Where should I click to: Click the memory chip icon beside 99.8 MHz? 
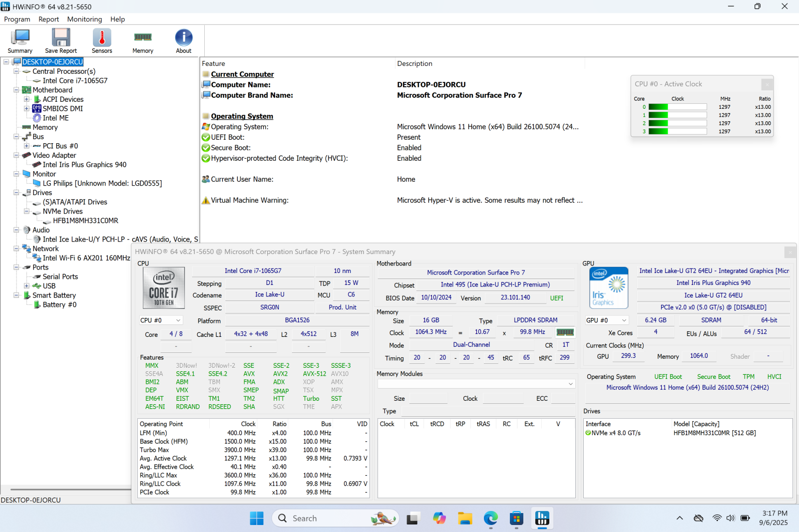pos(565,332)
